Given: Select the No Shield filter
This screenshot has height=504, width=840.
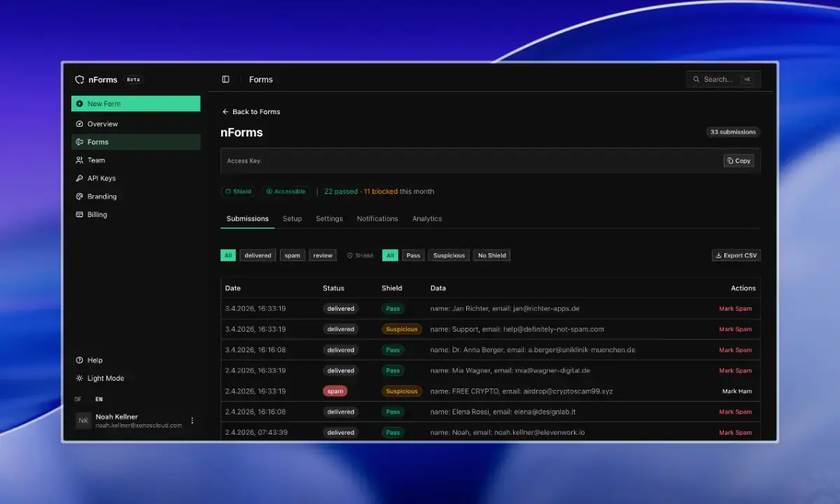Looking at the screenshot, I should click(x=492, y=255).
